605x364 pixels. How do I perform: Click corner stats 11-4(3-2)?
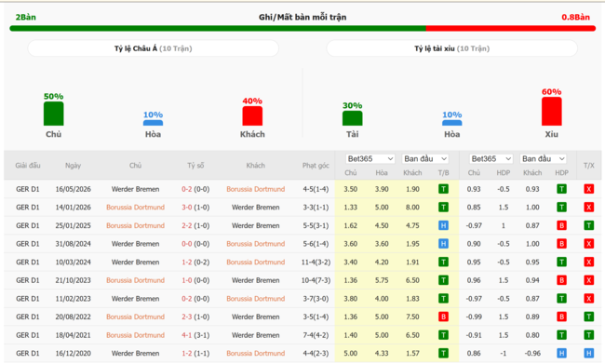316,263
